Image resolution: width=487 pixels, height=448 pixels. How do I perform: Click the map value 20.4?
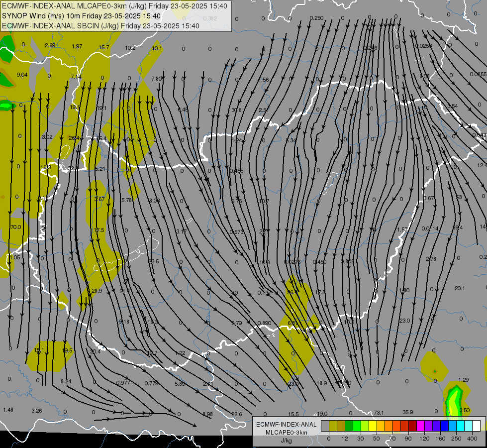[96, 351]
